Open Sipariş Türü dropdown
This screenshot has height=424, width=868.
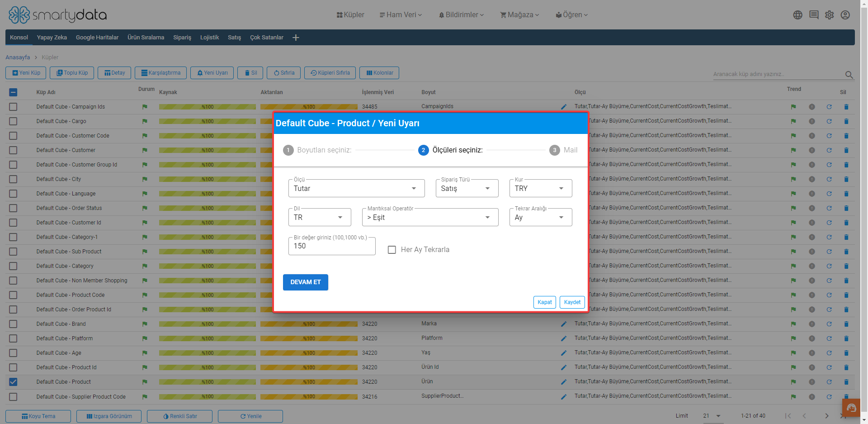467,188
